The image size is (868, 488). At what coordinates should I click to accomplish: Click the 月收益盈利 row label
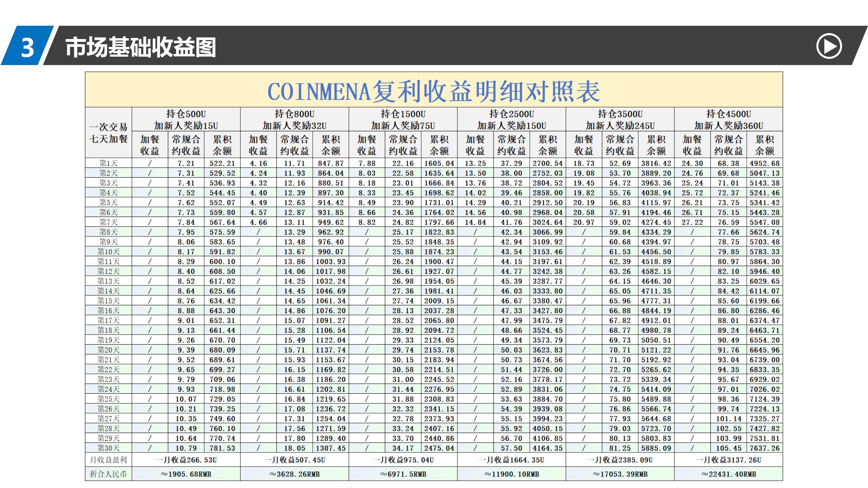(108, 460)
